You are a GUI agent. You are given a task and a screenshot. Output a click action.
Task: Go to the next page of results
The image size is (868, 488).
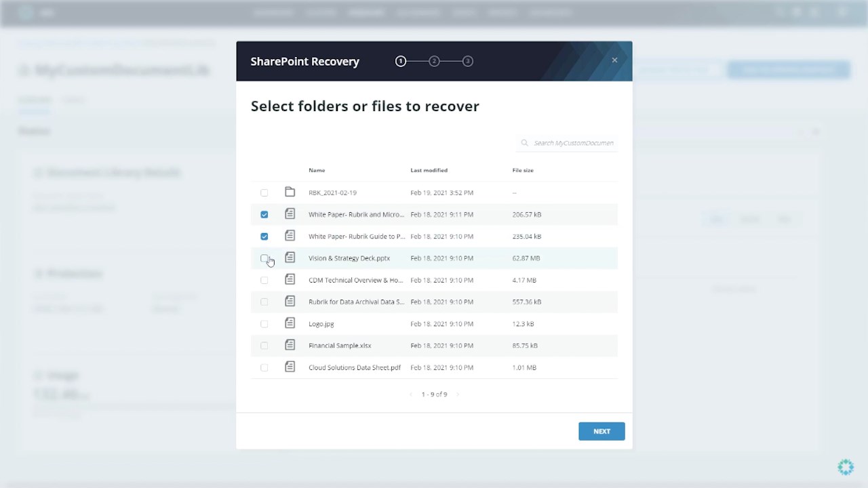click(458, 394)
